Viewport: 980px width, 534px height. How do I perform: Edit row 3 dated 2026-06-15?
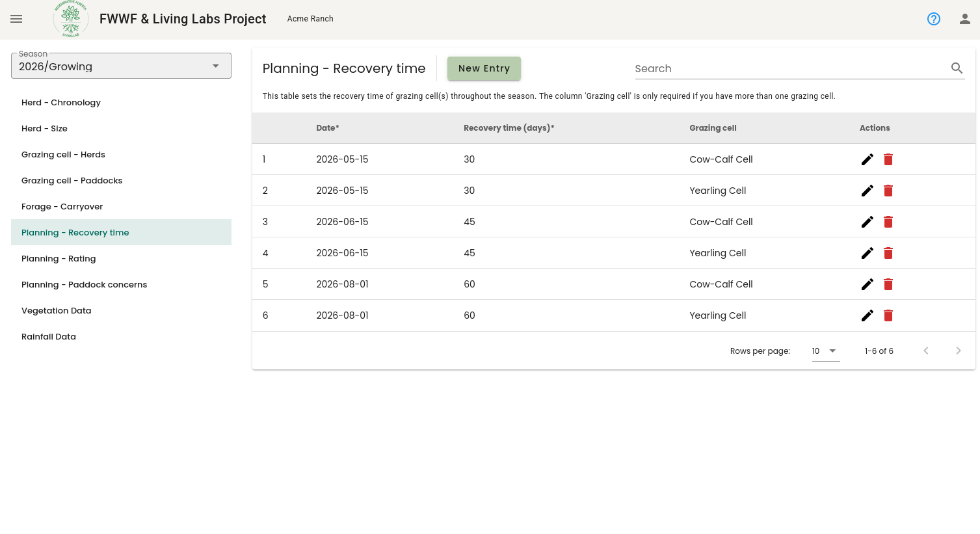coord(867,222)
